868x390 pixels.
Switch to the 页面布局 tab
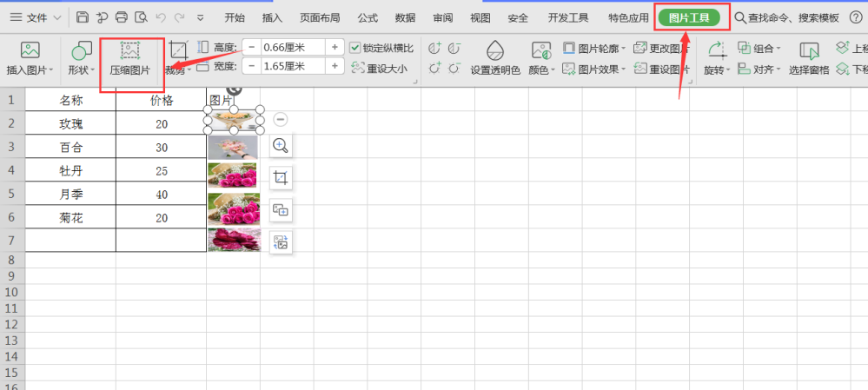click(x=320, y=17)
